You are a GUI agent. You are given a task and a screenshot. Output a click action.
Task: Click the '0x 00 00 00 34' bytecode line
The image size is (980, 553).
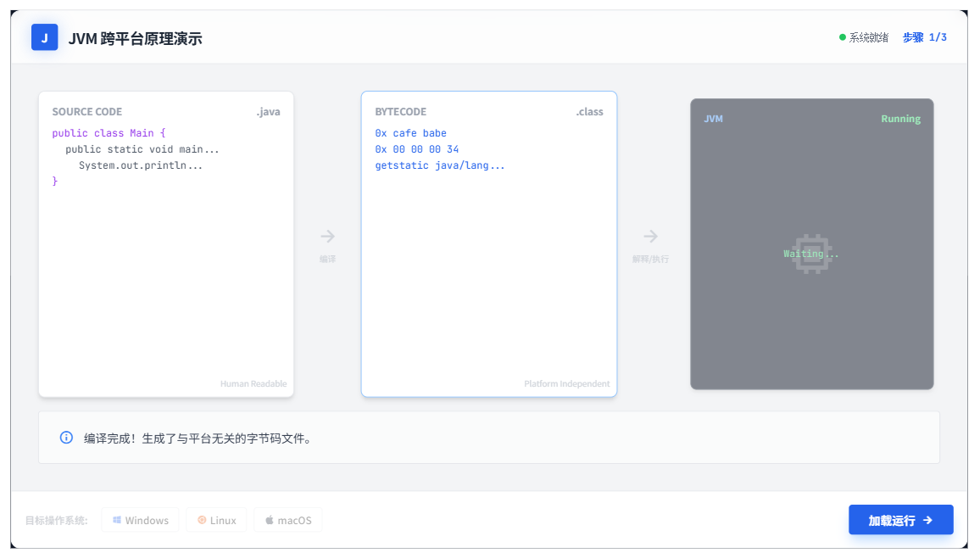417,149
